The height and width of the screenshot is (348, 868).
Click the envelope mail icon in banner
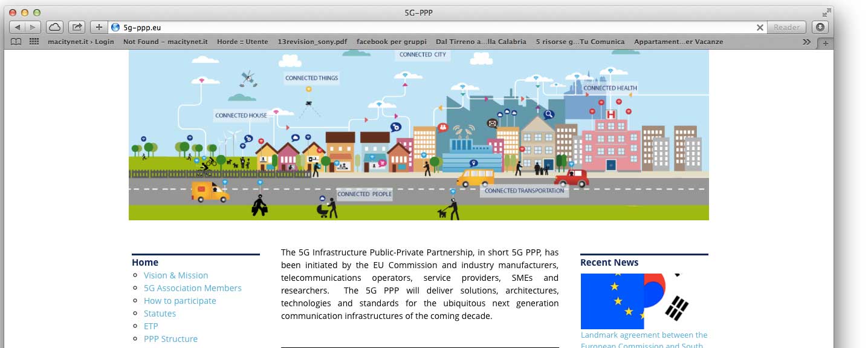pyautogui.click(x=492, y=123)
